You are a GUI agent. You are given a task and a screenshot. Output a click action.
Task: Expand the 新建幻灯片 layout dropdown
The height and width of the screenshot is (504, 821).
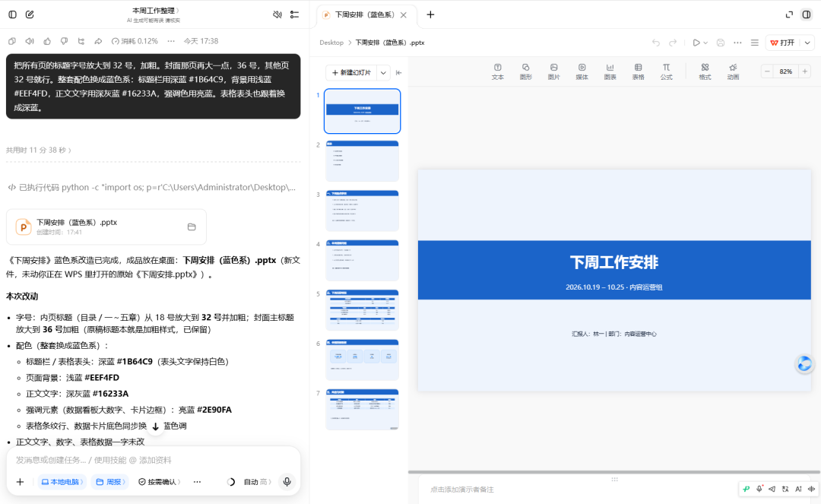[383, 73]
